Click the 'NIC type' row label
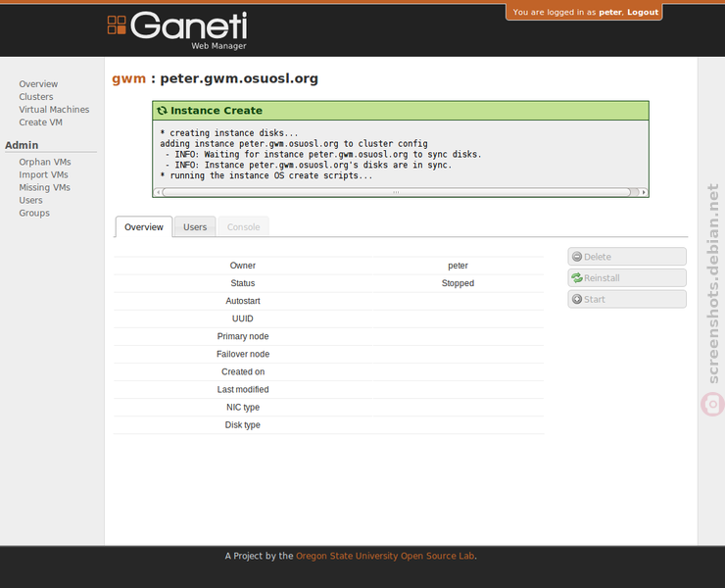725x588 pixels. [243, 407]
